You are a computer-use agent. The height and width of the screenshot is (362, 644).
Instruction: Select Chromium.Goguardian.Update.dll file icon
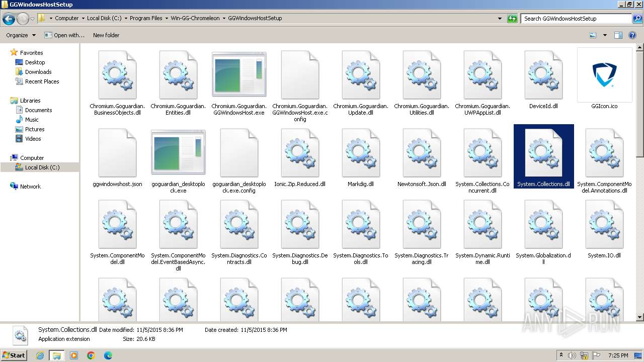(361, 75)
